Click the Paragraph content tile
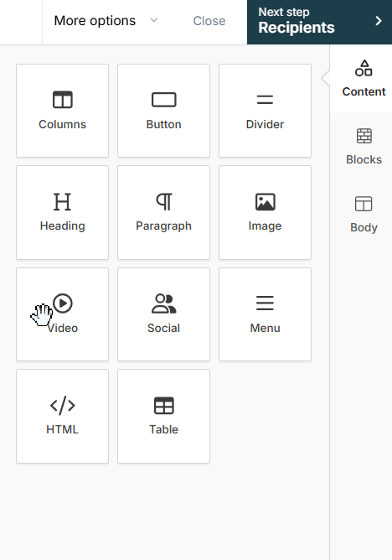Screen dimensions: 392x560 pos(163,212)
